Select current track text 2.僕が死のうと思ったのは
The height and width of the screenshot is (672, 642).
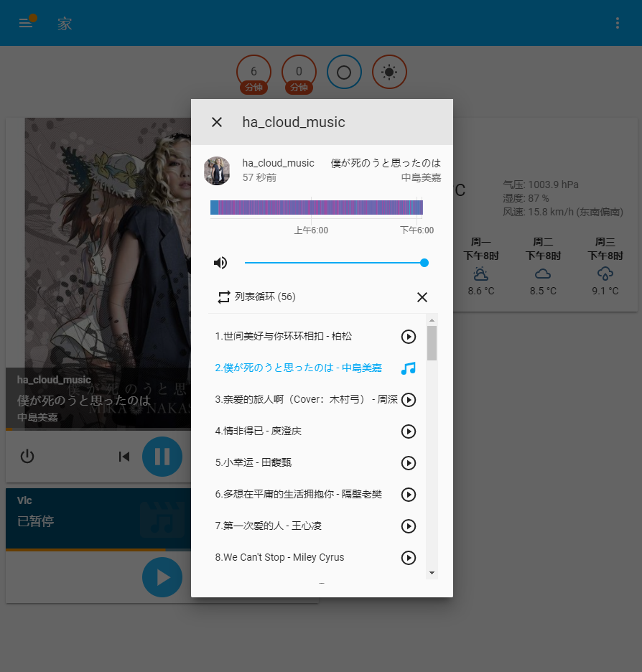click(298, 368)
